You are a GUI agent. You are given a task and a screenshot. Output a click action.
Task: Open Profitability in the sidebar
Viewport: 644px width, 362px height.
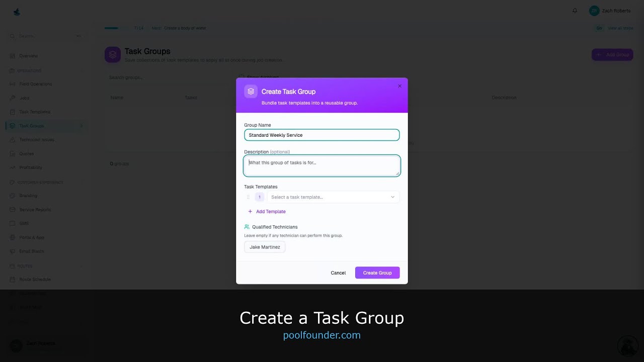(31, 167)
